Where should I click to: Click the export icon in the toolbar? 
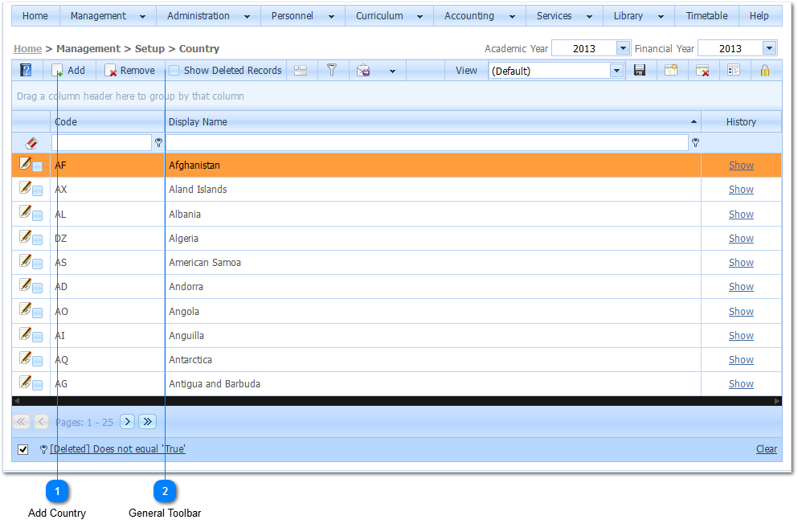[x=363, y=71]
